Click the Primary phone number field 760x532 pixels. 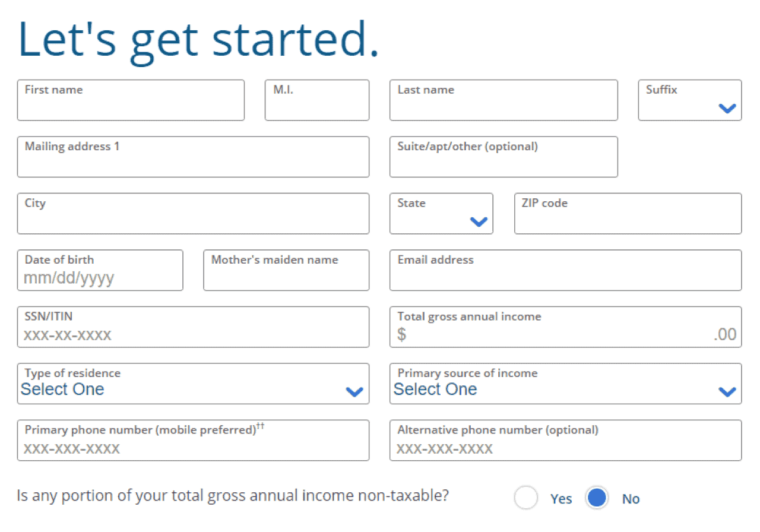193,445
